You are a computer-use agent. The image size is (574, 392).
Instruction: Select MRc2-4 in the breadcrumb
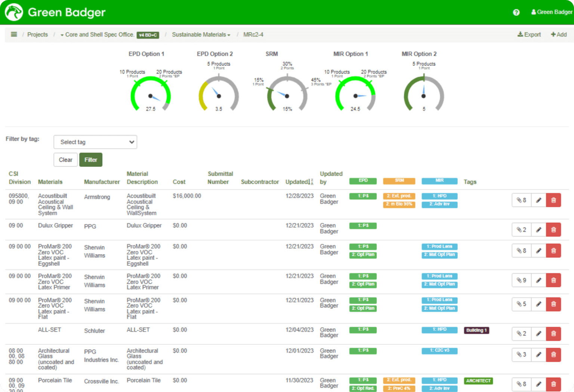point(253,34)
